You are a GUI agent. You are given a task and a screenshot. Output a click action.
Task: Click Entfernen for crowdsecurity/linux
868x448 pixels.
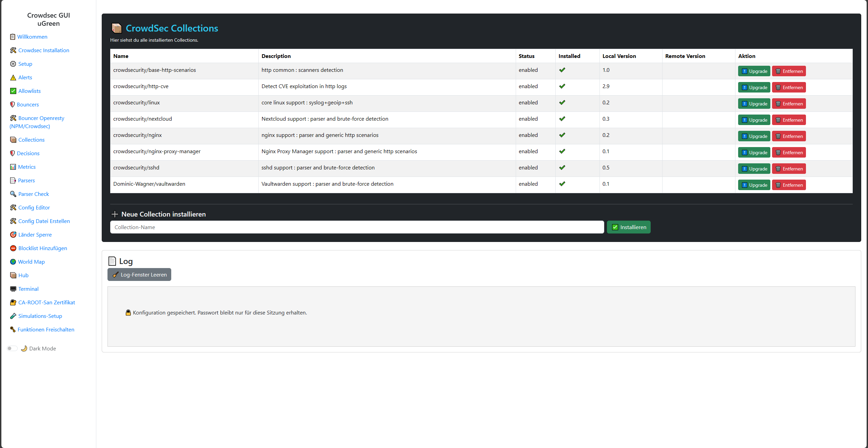point(789,104)
